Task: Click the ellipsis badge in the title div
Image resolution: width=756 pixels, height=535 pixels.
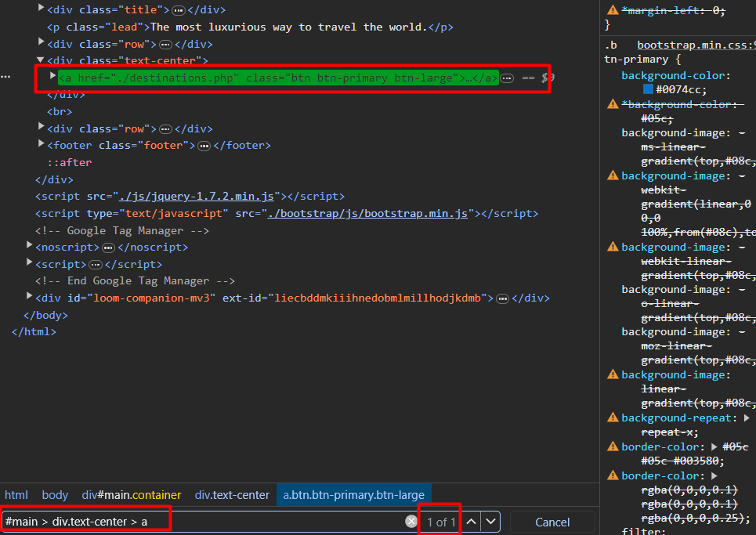Action: point(179,11)
